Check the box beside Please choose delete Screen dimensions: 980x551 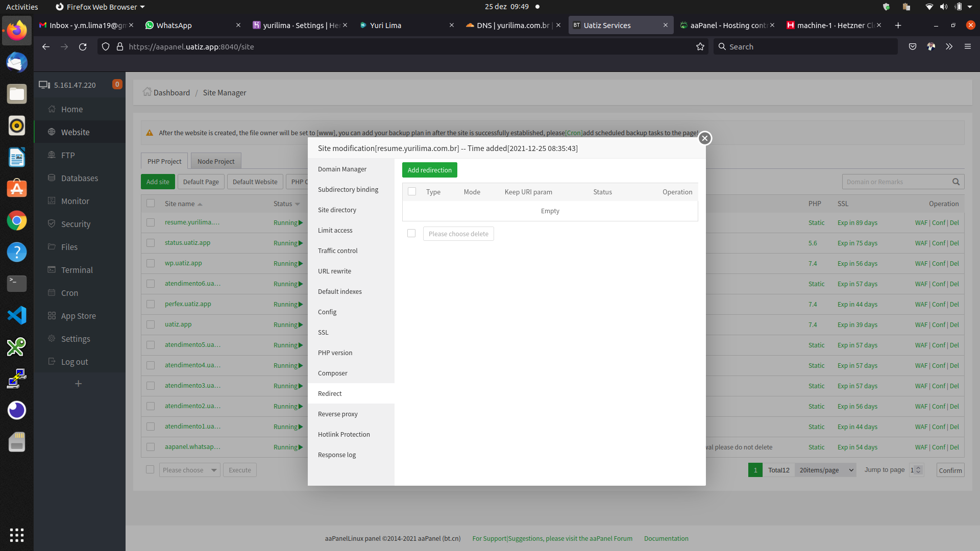pyautogui.click(x=411, y=234)
